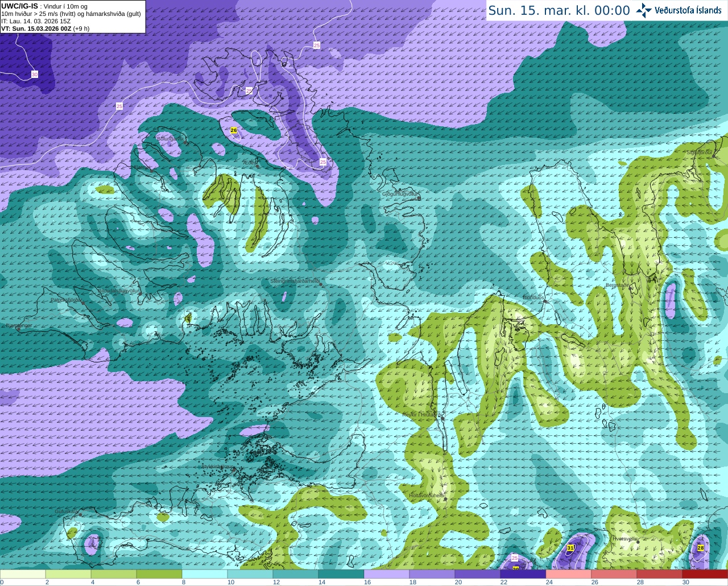Pick the salmon 26–28 m/s legend swatch
This screenshot has width=728, height=586.
pyautogui.click(x=614, y=574)
